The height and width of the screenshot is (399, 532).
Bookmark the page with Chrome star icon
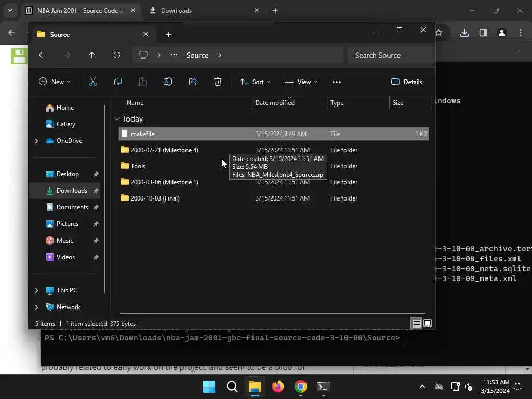click(x=438, y=33)
